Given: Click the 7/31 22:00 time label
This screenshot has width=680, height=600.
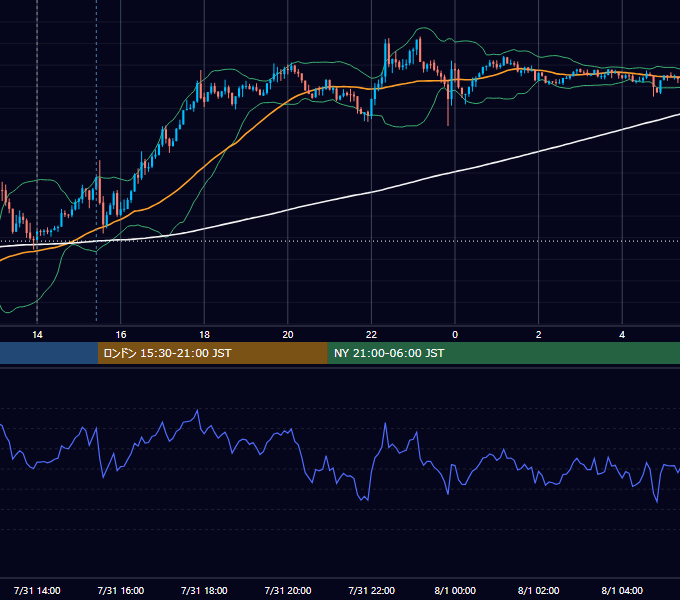Looking at the screenshot, I should [372, 590].
